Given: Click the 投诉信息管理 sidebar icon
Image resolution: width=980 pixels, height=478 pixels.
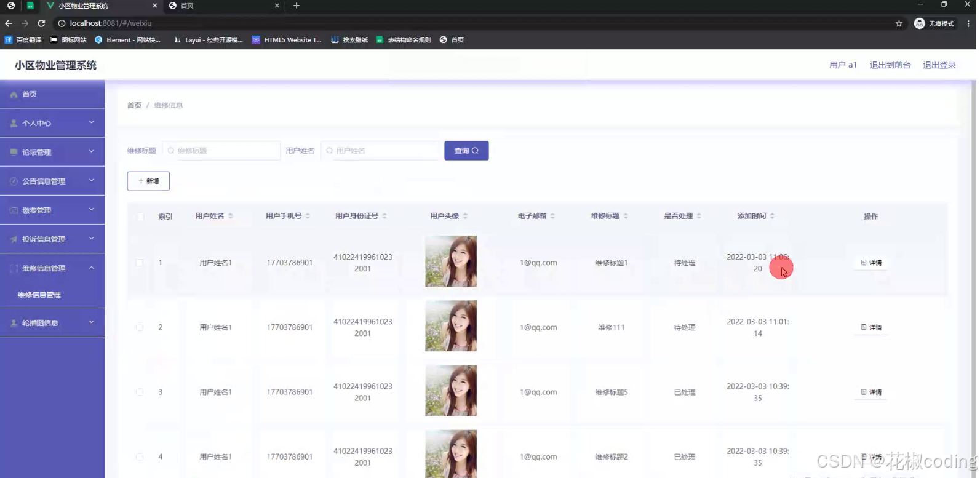Looking at the screenshot, I should pyautogui.click(x=14, y=239).
